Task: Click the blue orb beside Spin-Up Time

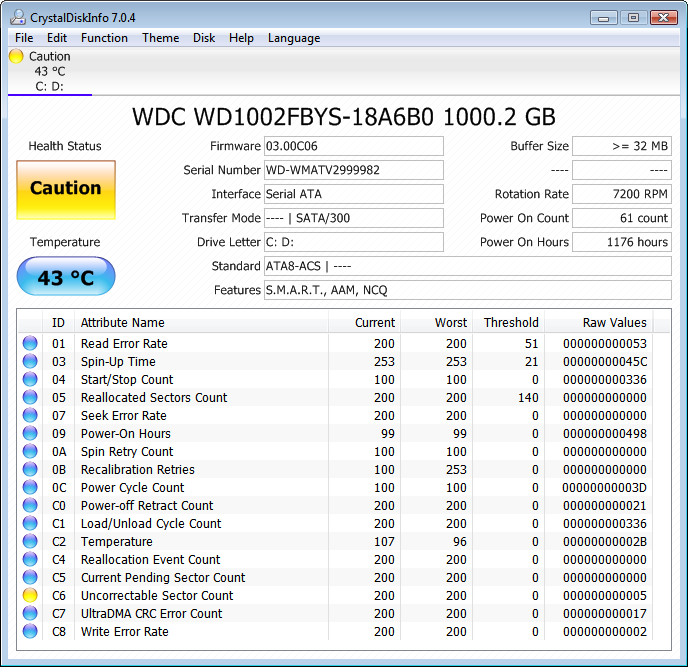Action: (x=30, y=362)
